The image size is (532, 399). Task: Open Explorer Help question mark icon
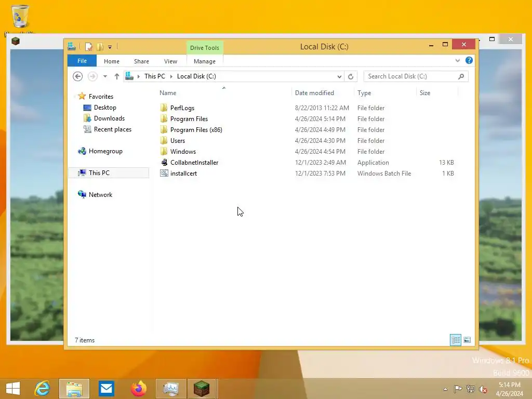pyautogui.click(x=469, y=60)
